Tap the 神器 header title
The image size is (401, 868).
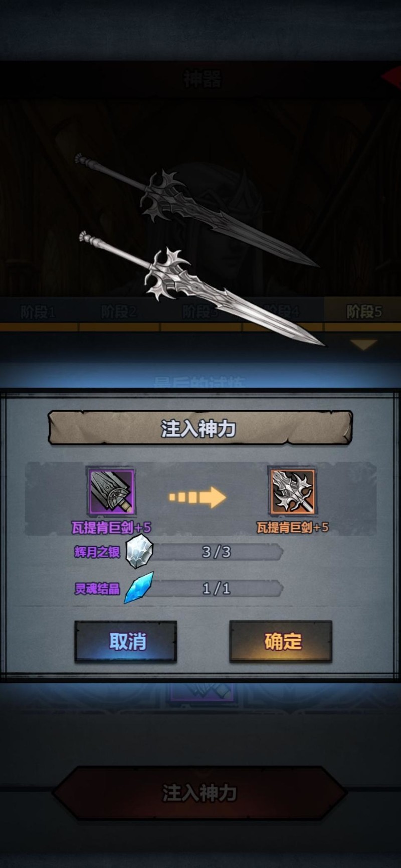point(202,79)
